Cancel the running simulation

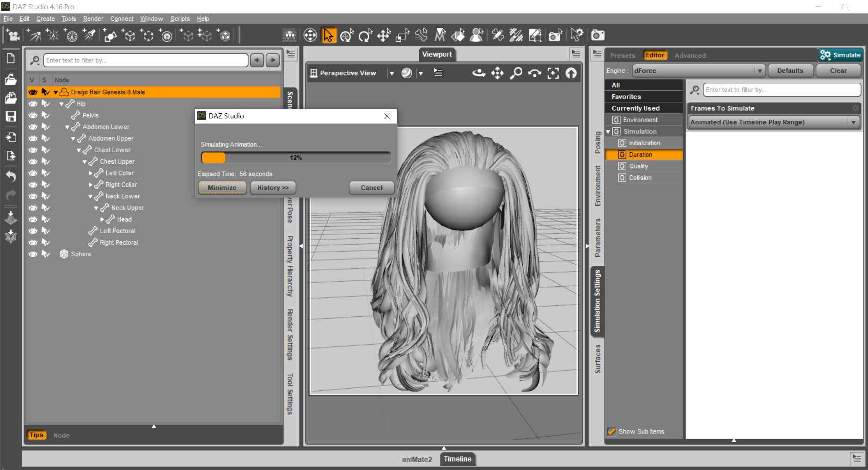click(371, 188)
